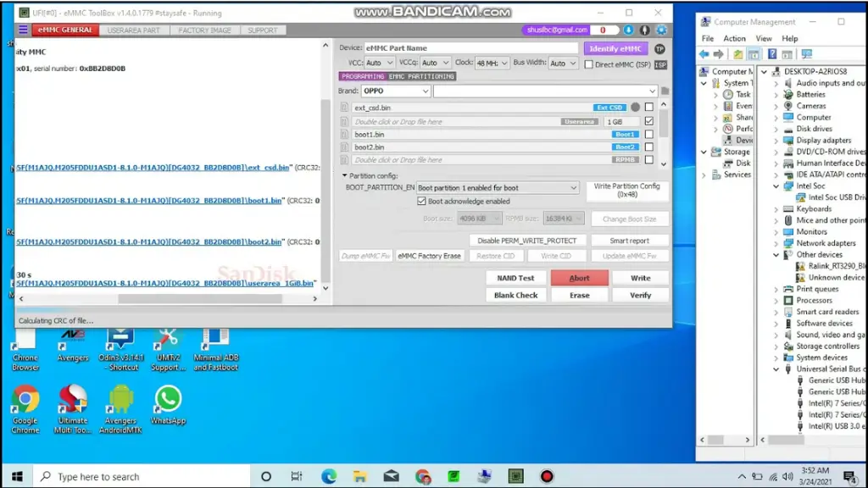868x488 pixels.
Task: Open boot1.bin file link in log
Action: coord(149,200)
